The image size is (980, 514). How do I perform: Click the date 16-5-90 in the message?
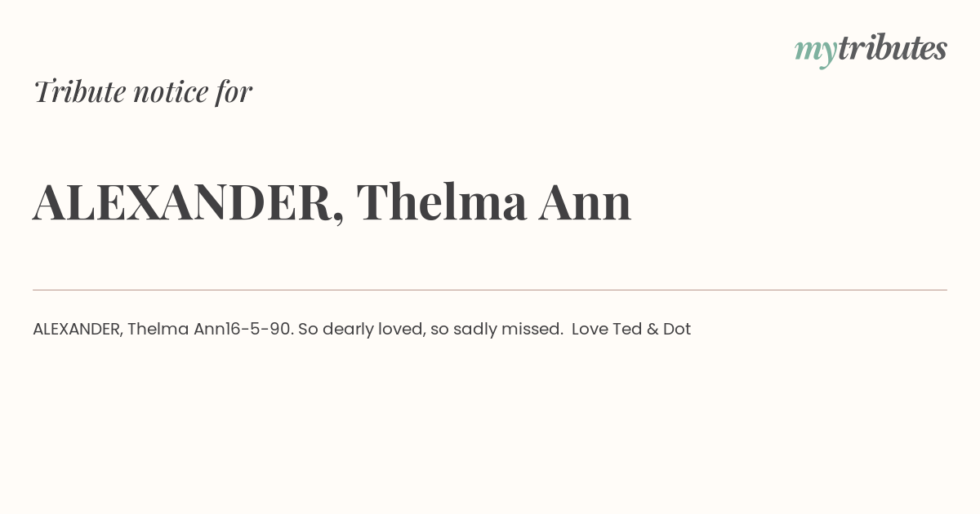(259, 329)
